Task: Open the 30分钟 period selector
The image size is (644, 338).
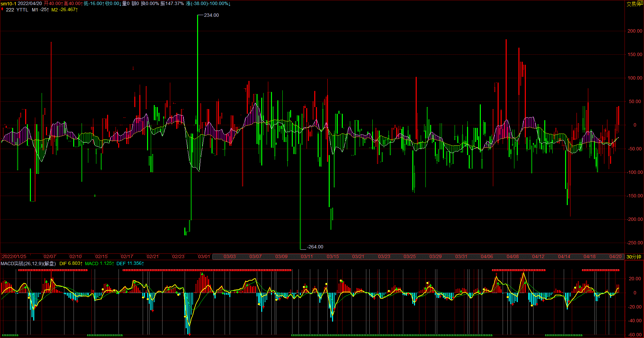Action: tap(634, 257)
